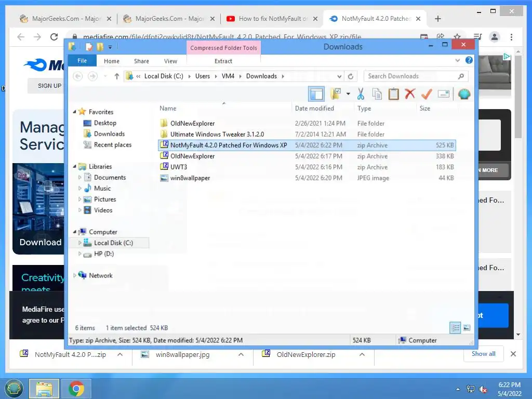This screenshot has width=532, height=399.
Task: Sort by the Date modified column header
Action: (x=322, y=109)
